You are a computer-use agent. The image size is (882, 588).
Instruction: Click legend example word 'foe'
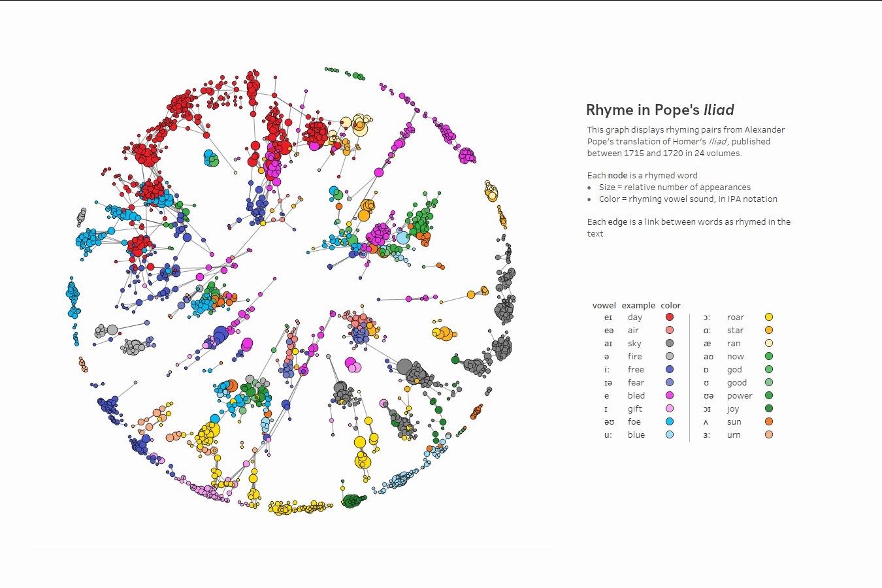point(634,422)
